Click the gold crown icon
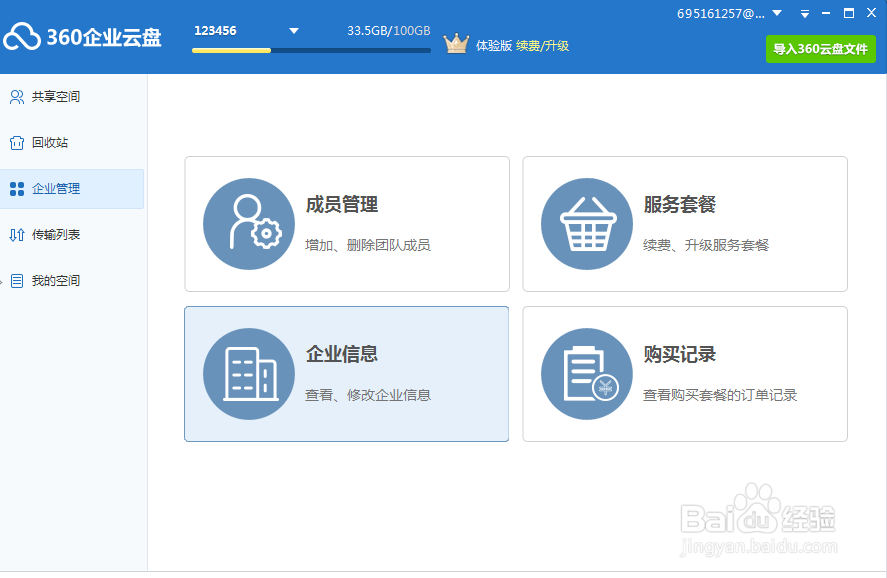This screenshot has width=887, height=578. [456, 44]
